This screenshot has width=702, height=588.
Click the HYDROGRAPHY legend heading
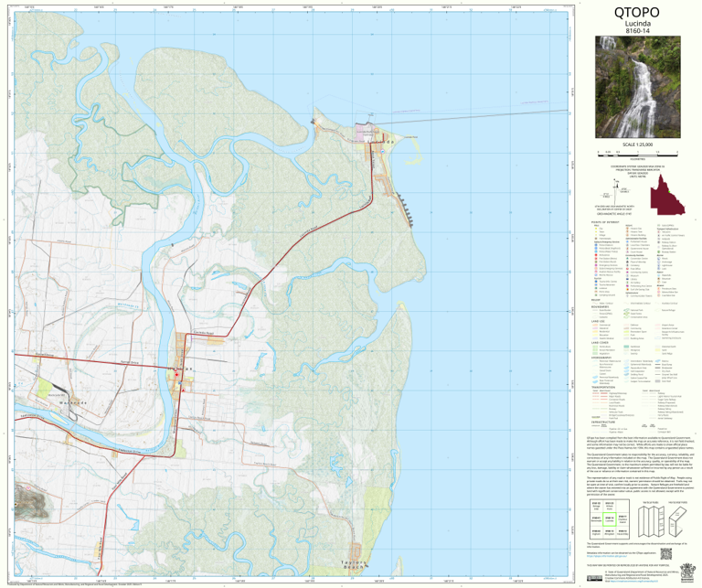point(601,358)
